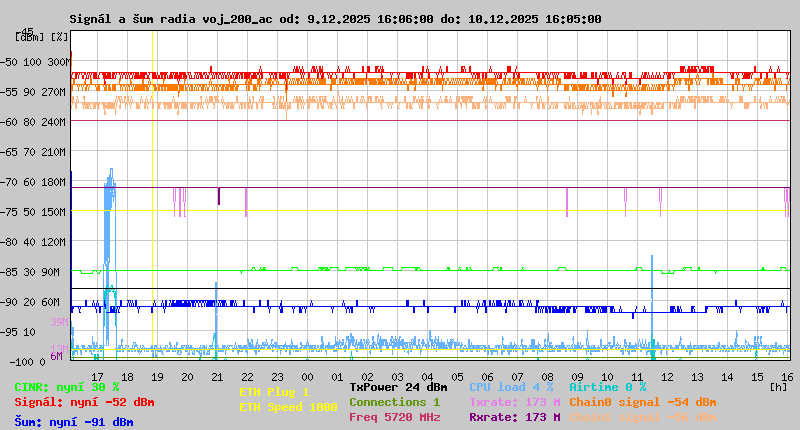Viewport: 800px width, 430px height.
Task: Click the '210M' y-axis label
Action: [x=56, y=152]
